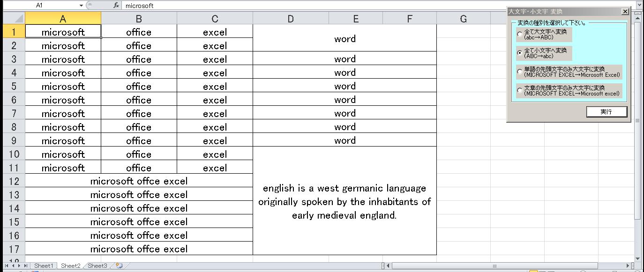This screenshot has width=644, height=272.
Task: Select column G header
Action: [x=463, y=19]
